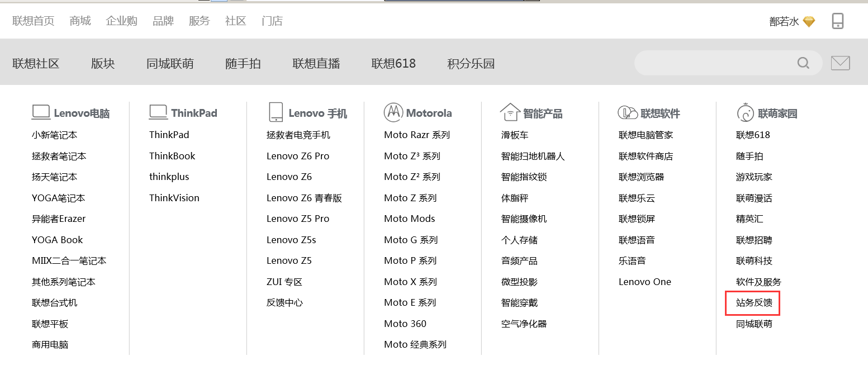Go to ZUI 专区

284,282
